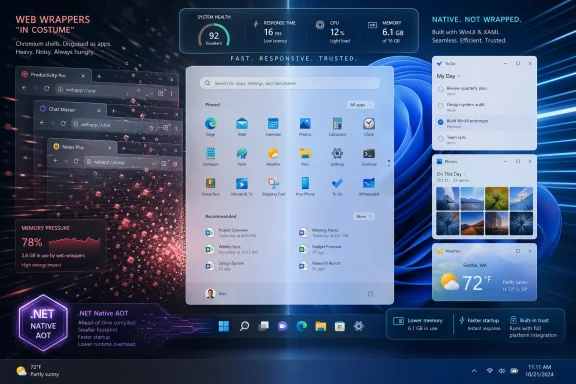Go back in Productivity Pro window

click(x=24, y=88)
